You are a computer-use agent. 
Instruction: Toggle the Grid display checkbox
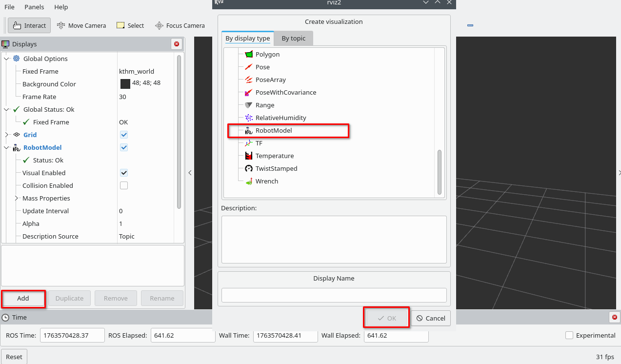124,135
